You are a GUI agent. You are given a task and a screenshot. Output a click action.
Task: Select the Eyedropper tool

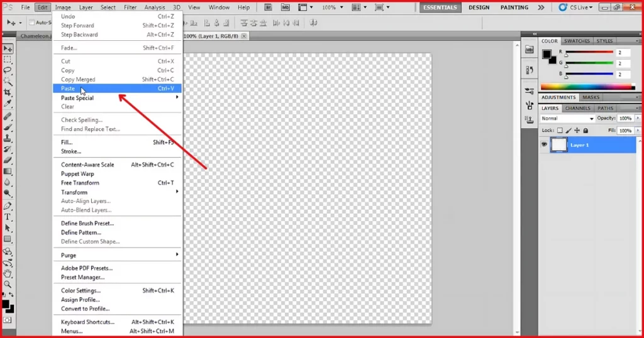coord(8,104)
